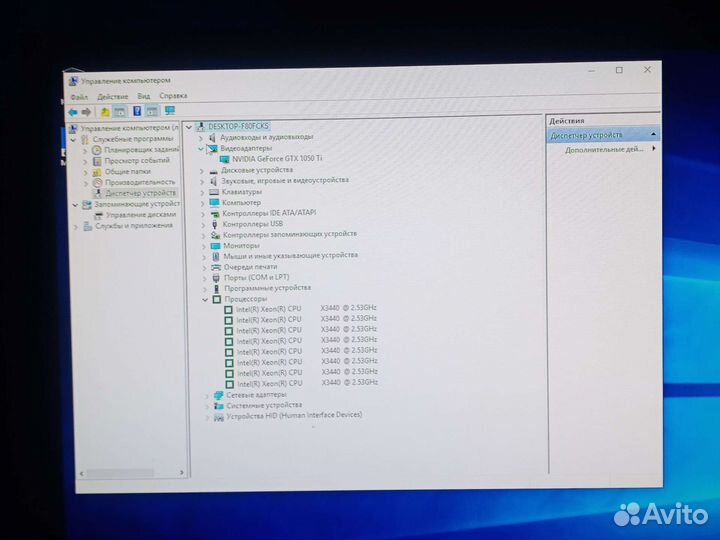This screenshot has height=540, width=720.
Task: Select Диспетчер устройств in left tree
Action: [x=141, y=193]
